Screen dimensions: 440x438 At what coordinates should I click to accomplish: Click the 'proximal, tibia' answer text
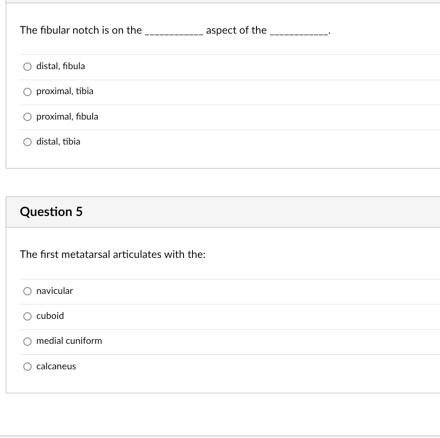65,91
